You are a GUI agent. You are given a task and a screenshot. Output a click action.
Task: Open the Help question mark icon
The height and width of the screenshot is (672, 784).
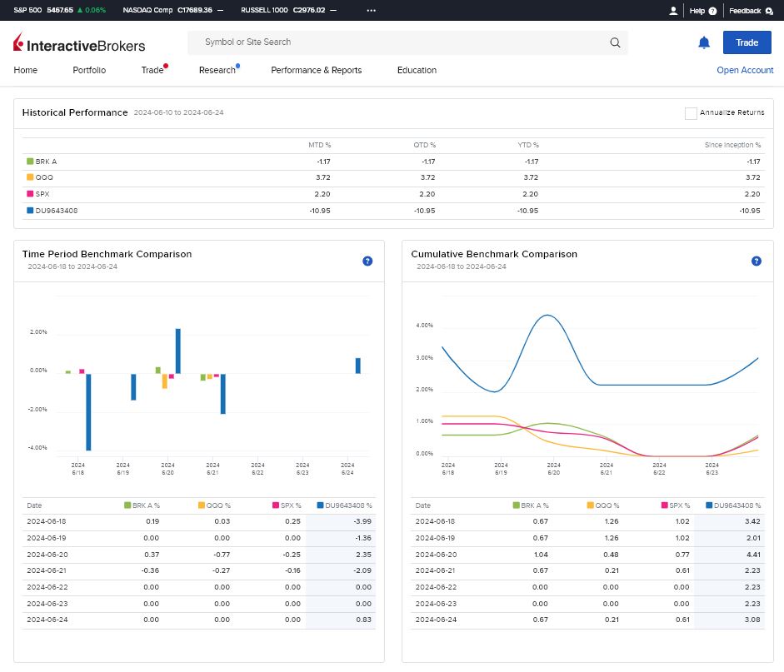[712, 11]
